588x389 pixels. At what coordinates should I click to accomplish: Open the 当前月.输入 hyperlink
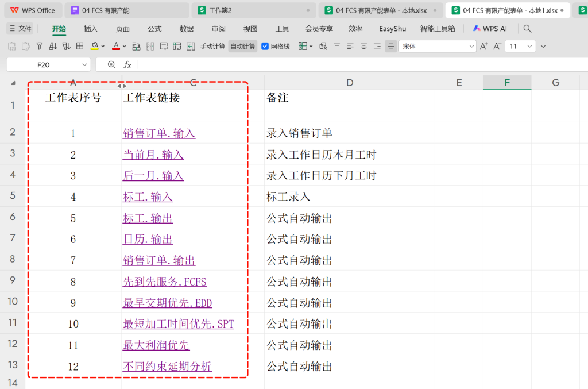click(153, 155)
